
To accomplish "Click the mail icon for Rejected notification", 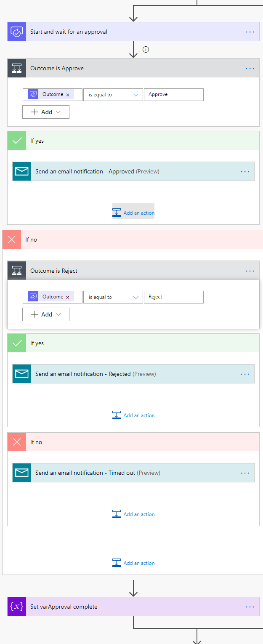I will point(22,374).
